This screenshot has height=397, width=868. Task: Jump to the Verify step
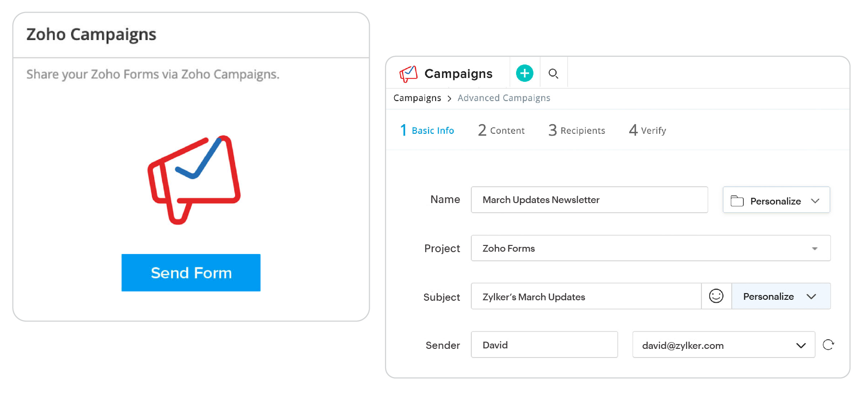(x=648, y=130)
